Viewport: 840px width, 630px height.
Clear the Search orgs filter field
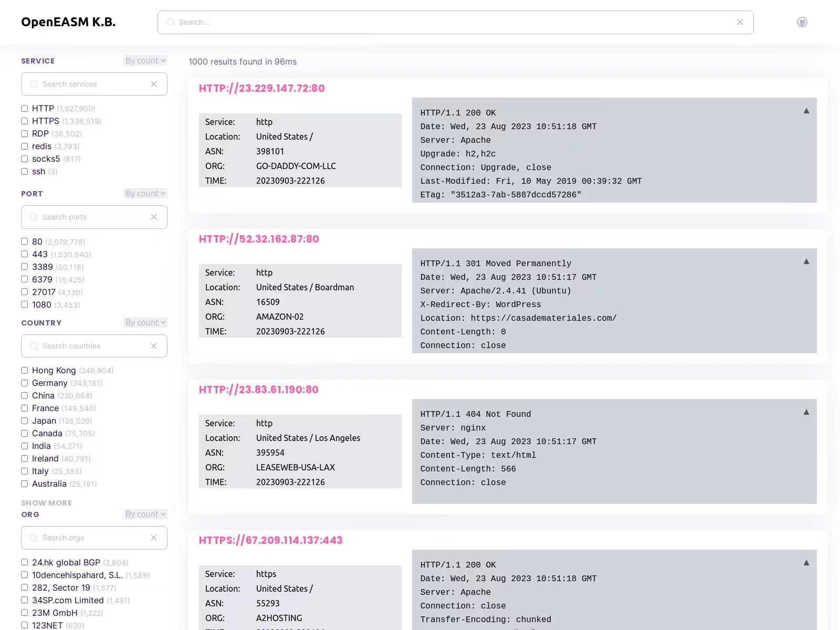click(154, 538)
